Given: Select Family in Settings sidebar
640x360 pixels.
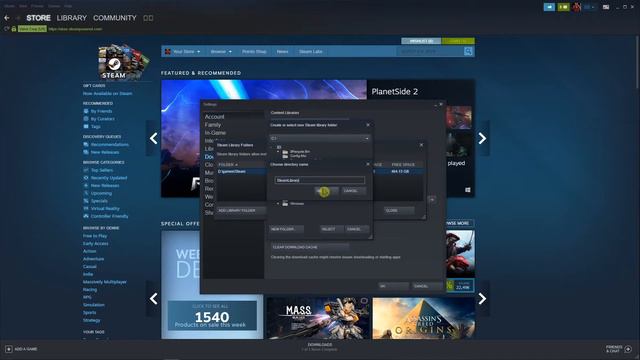Looking at the screenshot, I should (213, 125).
